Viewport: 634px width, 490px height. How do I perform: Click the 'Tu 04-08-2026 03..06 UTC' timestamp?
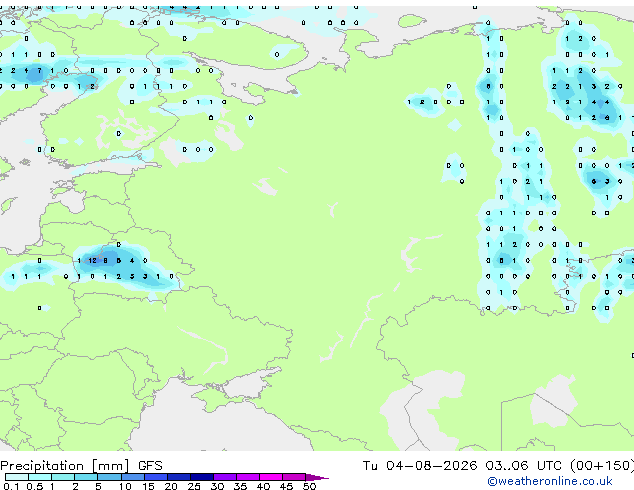462,466
